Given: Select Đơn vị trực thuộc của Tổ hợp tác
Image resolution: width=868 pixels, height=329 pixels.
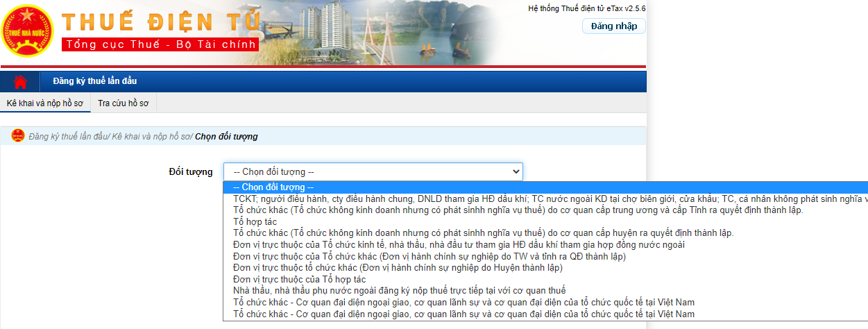Looking at the screenshot, I should [x=545, y=279].
